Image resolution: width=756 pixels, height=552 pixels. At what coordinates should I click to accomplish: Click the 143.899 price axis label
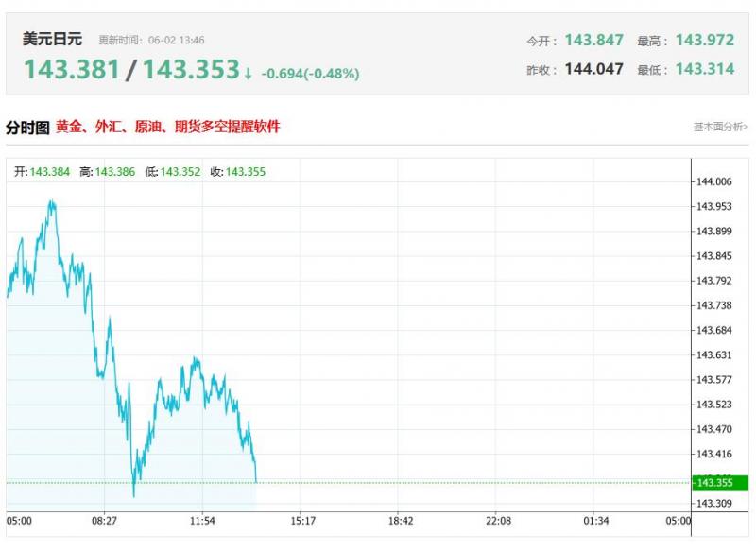[714, 232]
